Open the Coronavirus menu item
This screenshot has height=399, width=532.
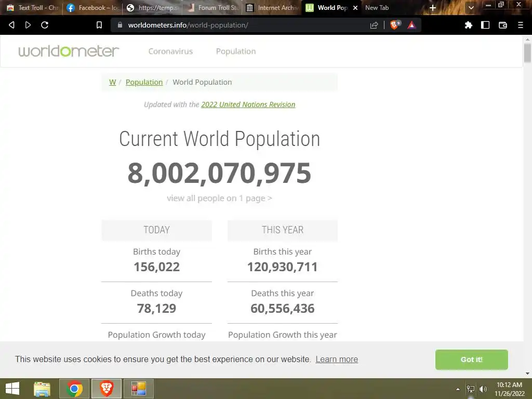pos(170,51)
